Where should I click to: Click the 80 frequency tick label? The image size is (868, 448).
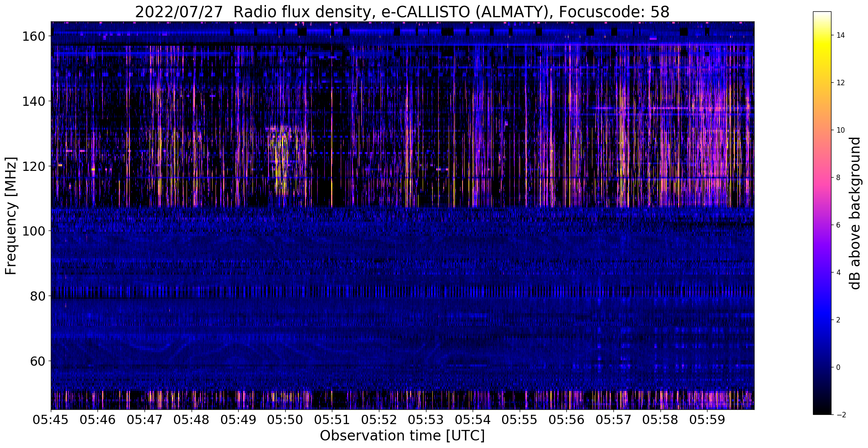37,296
